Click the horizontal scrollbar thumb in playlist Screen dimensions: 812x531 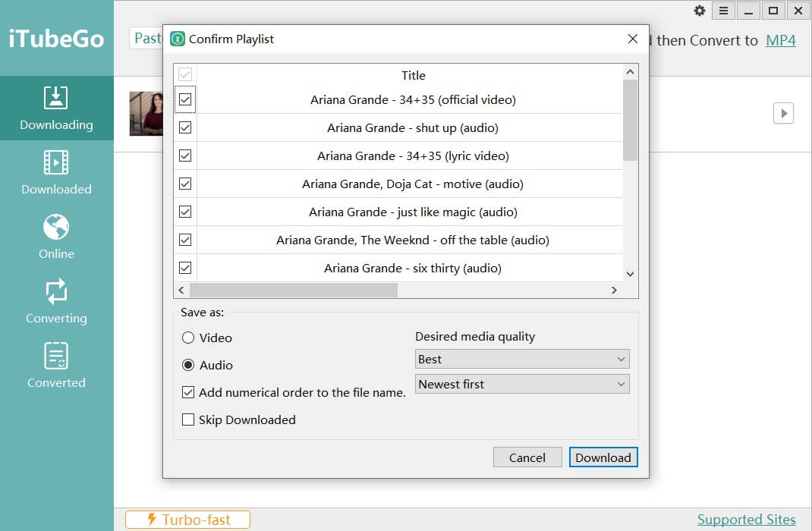pyautogui.click(x=294, y=290)
